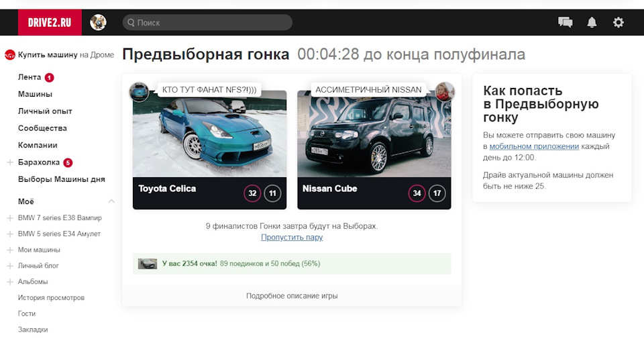Open Альбомы label
Viewport: 644px width, 341px height.
[x=33, y=282]
